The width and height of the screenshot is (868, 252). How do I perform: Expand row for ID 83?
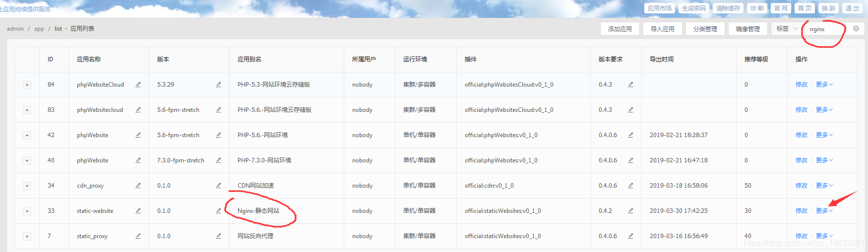[x=27, y=110]
